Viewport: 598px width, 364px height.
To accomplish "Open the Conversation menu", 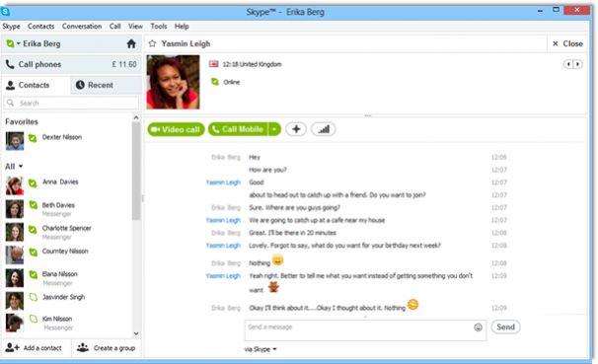I will pos(82,27).
